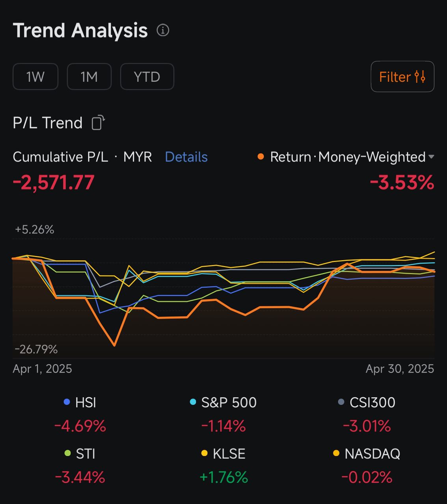447x504 pixels.
Task: Open the Filter settings button
Action: 402,76
